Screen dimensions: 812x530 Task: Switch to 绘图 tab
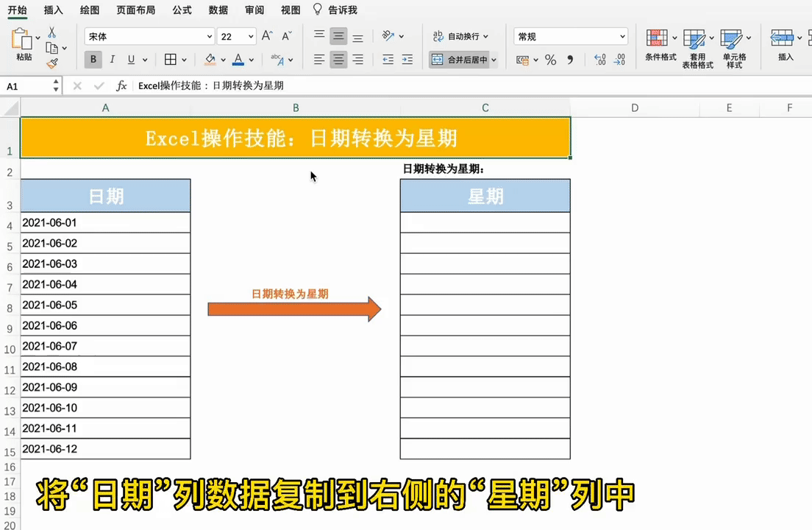click(x=90, y=10)
